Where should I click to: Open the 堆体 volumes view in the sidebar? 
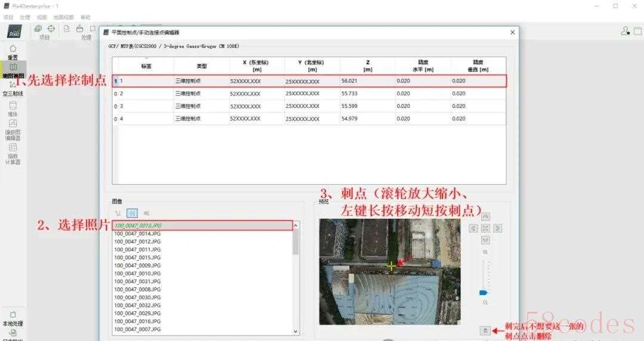pos(13,109)
